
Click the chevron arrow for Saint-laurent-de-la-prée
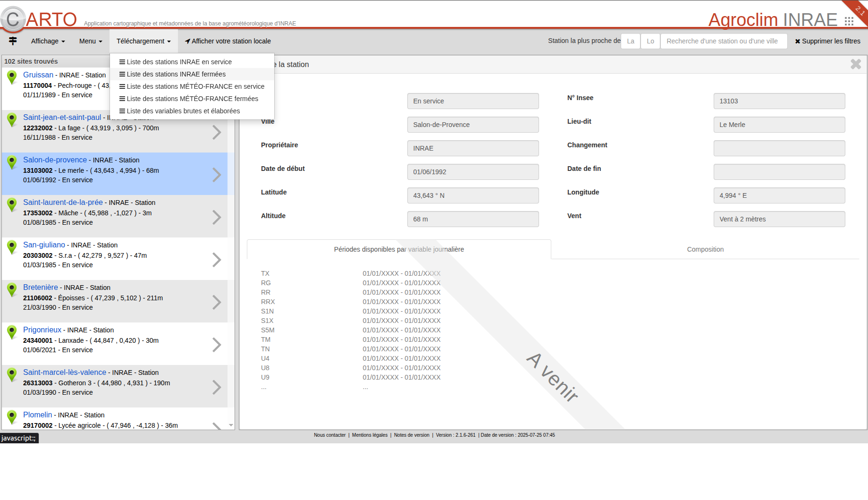[x=216, y=217]
